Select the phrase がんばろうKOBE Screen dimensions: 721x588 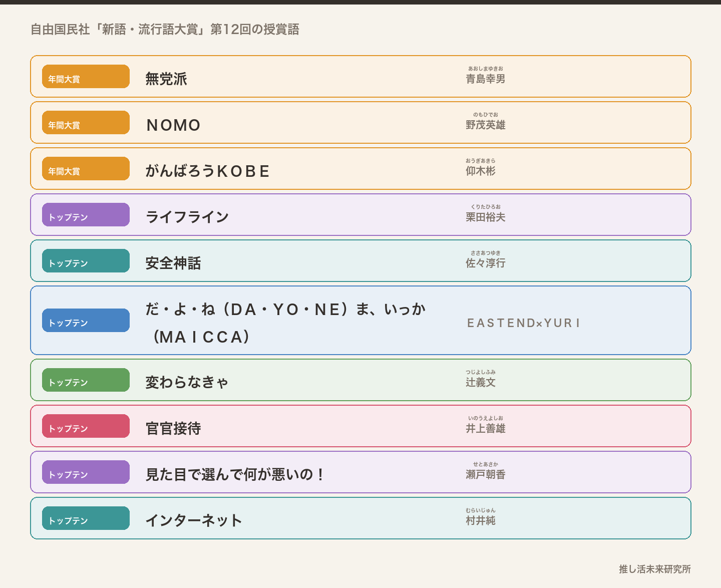[x=208, y=171]
